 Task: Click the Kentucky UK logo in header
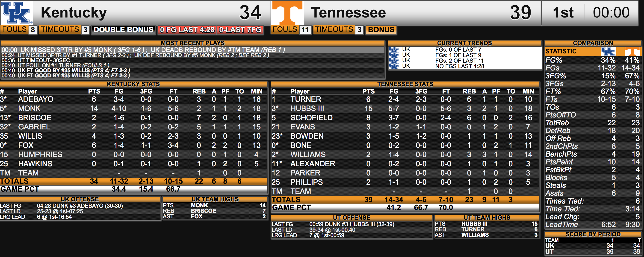[17, 12]
